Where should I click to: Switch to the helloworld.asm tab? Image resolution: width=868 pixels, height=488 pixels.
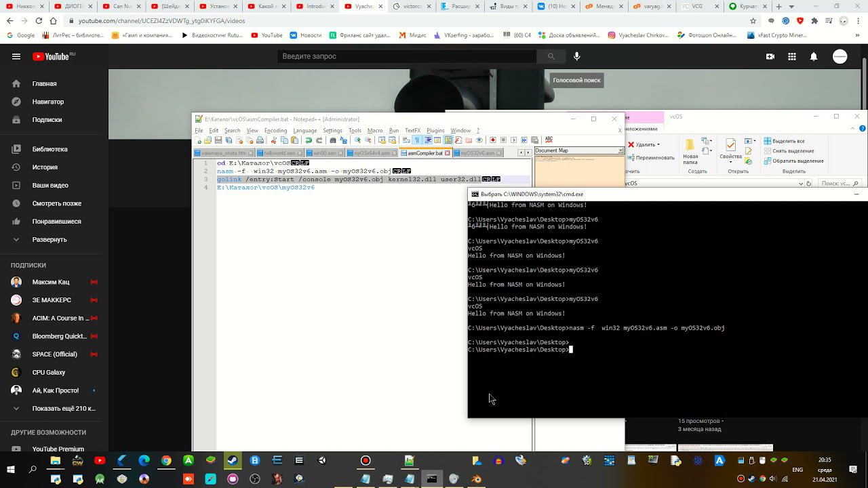point(279,153)
